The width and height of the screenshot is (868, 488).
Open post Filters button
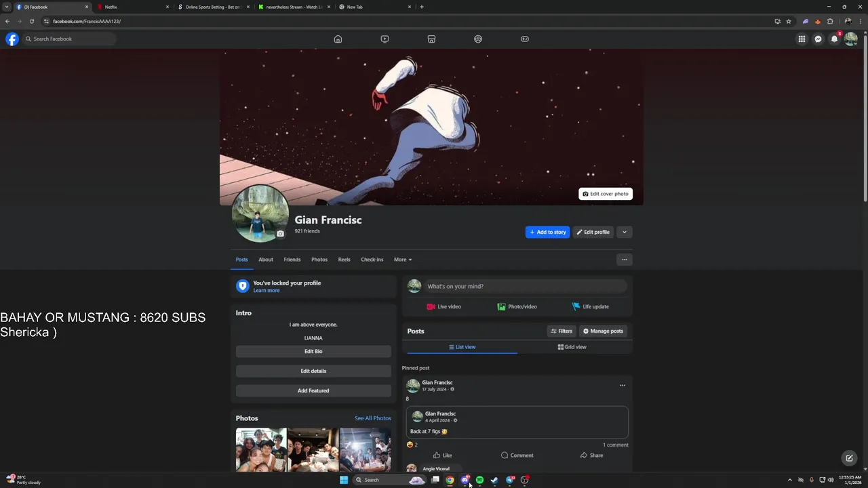[x=561, y=331]
